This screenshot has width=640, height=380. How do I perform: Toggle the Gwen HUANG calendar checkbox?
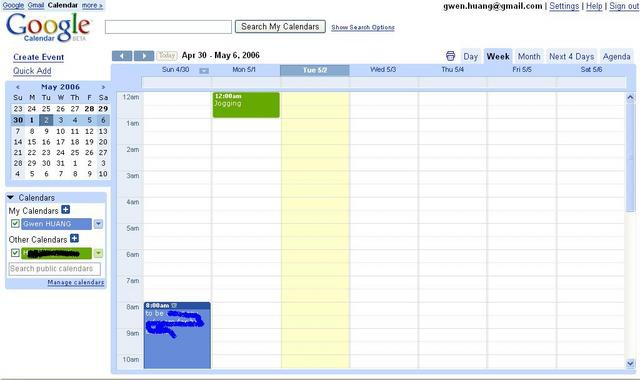click(15, 224)
